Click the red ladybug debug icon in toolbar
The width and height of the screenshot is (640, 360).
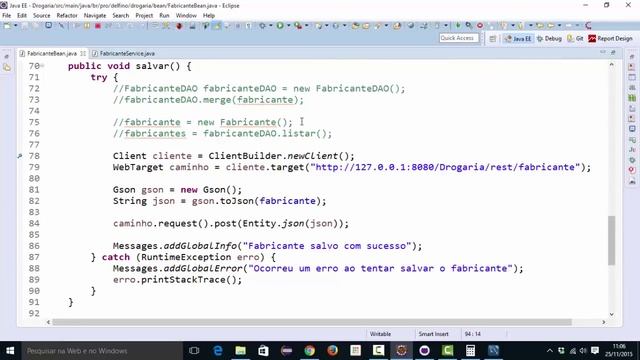[179, 26]
